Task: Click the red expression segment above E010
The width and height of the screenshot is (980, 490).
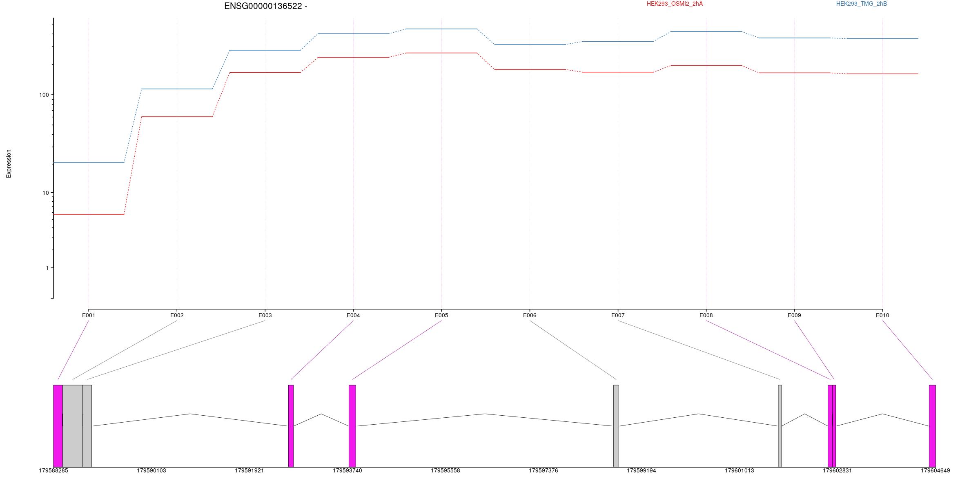Action: click(882, 74)
